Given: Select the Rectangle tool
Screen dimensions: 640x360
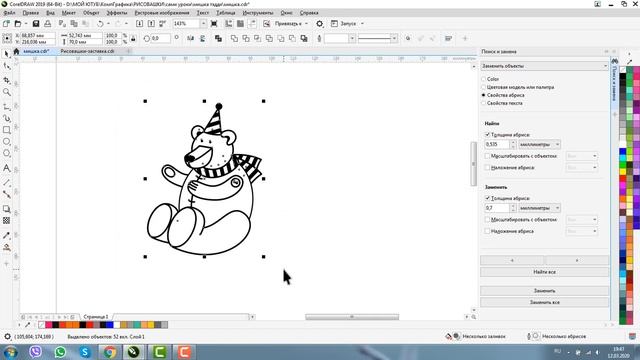Looking at the screenshot, I should tap(7, 130).
